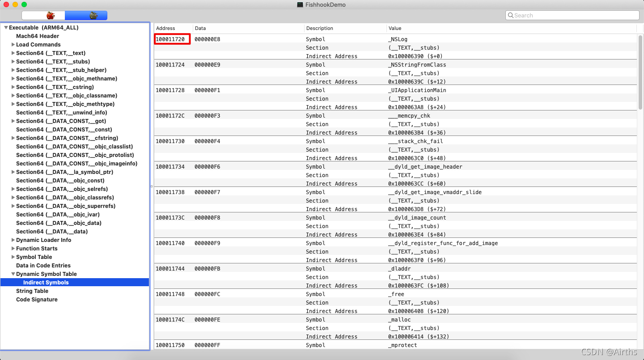The width and height of the screenshot is (644, 360).
Task: Select the _dladdr symbol value
Action: coord(399,269)
